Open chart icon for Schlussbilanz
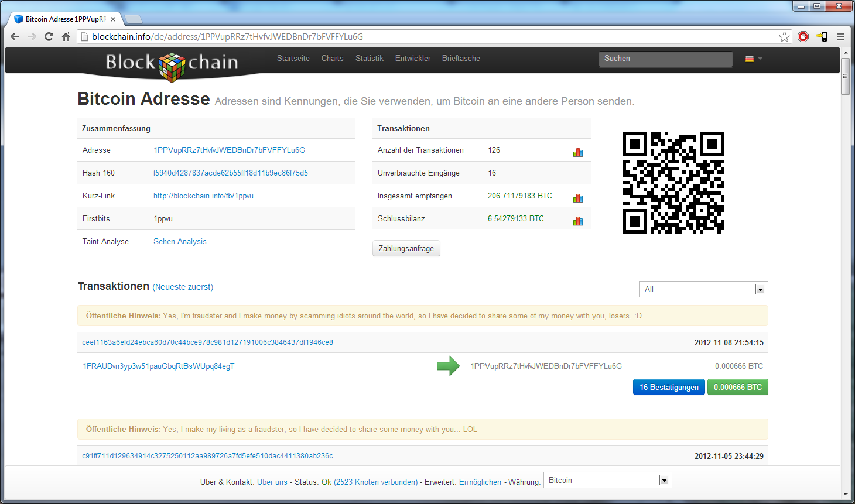This screenshot has width=855, height=504. point(578,221)
